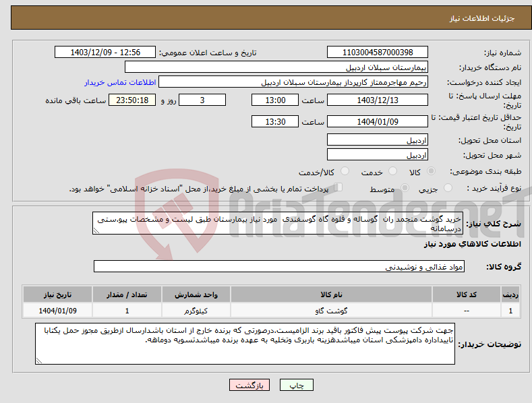Click the price validity time 13:30

click(275, 121)
